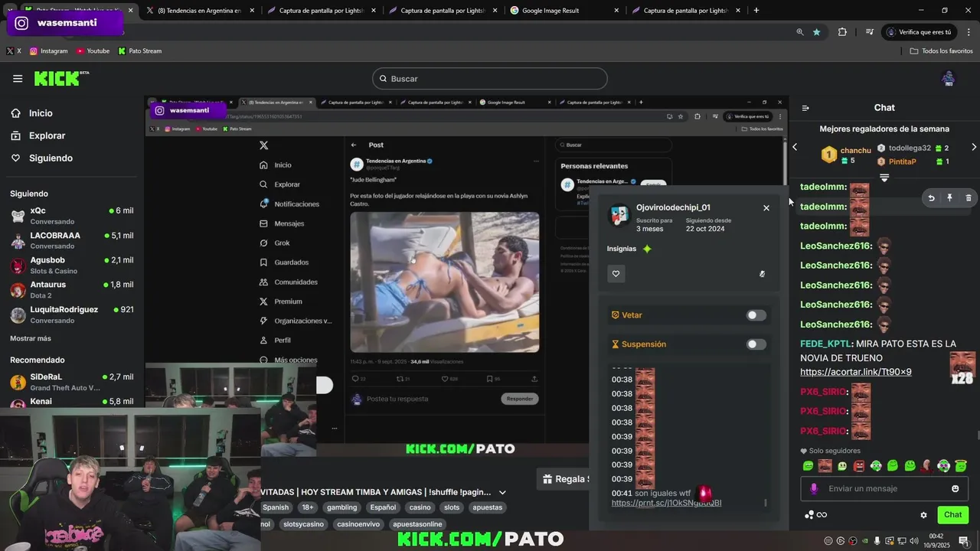Delete the hovered chat message with the trash icon
The height and width of the screenshot is (551, 980).
pyautogui.click(x=969, y=198)
